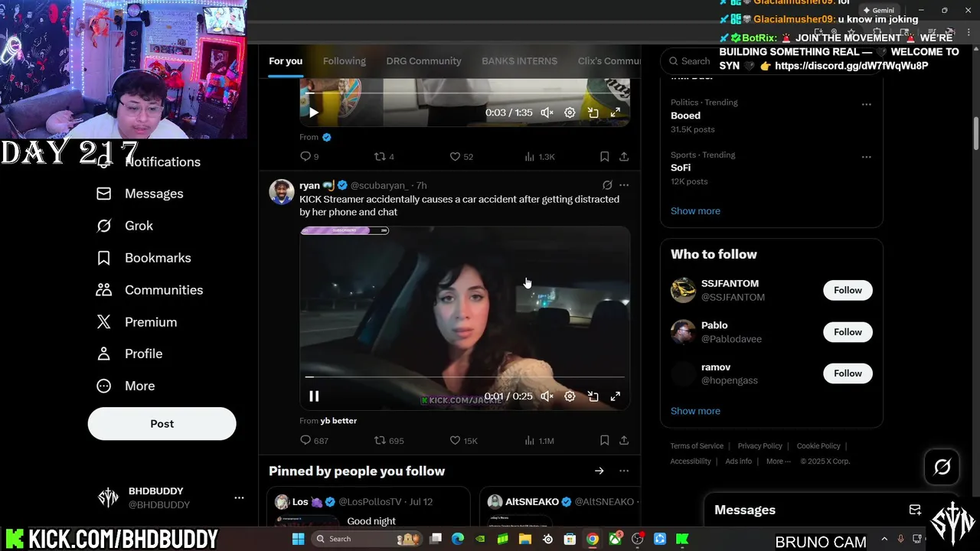View analytics of the 1.1M-view post
This screenshot has width=980, height=551.
540,440
